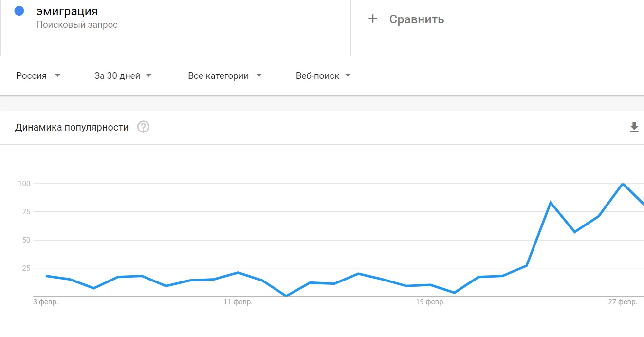Image resolution: width=644 pixels, height=337 pixels.
Task: Click the blue dot beside эмиграция
Action: tap(19, 11)
